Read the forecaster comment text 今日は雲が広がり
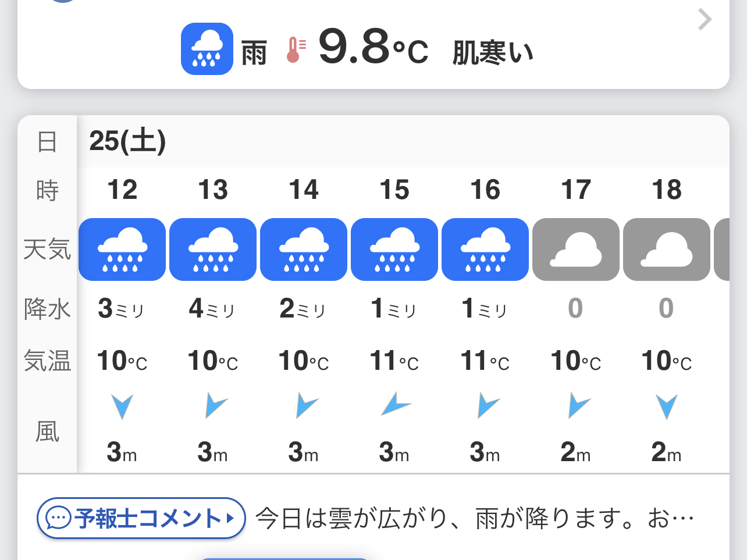 click(x=474, y=518)
